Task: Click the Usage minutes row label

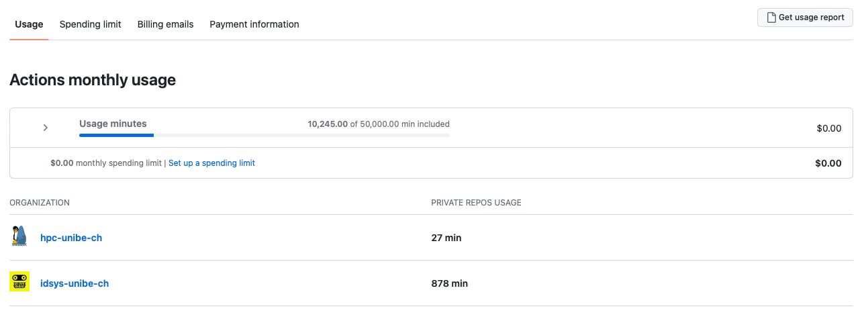Action: tap(113, 124)
